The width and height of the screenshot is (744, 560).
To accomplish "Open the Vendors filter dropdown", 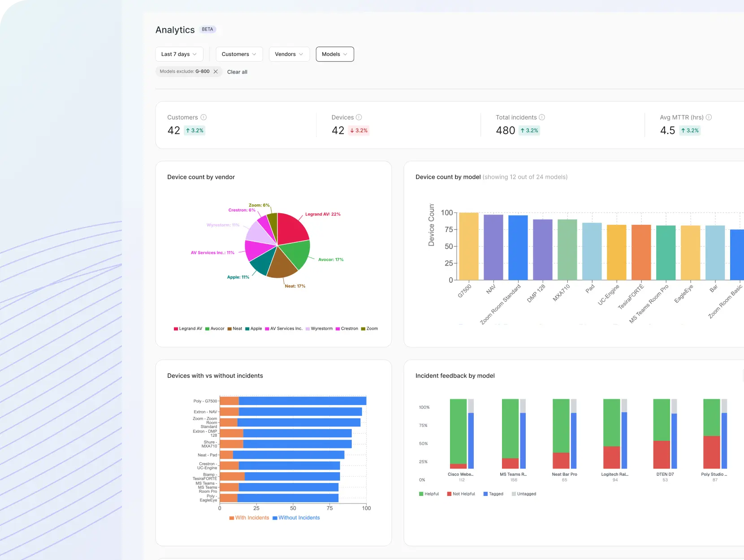I will point(289,54).
